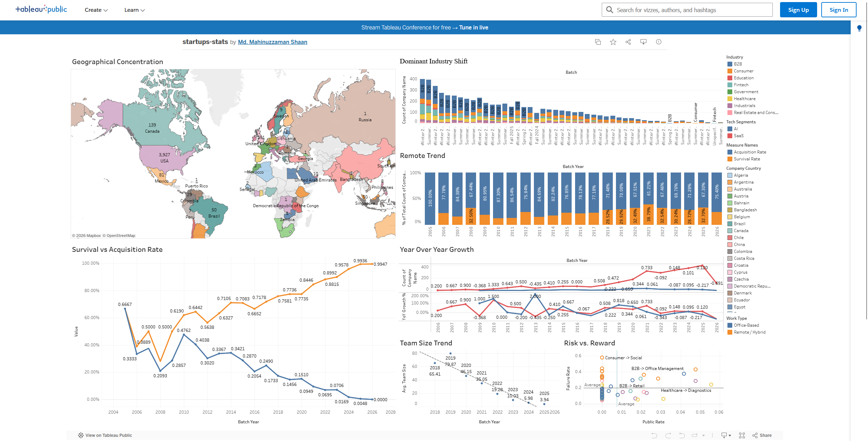Image resolution: width=868 pixels, height=441 pixels.
Task: Click the Sign Up button
Action: (x=798, y=10)
